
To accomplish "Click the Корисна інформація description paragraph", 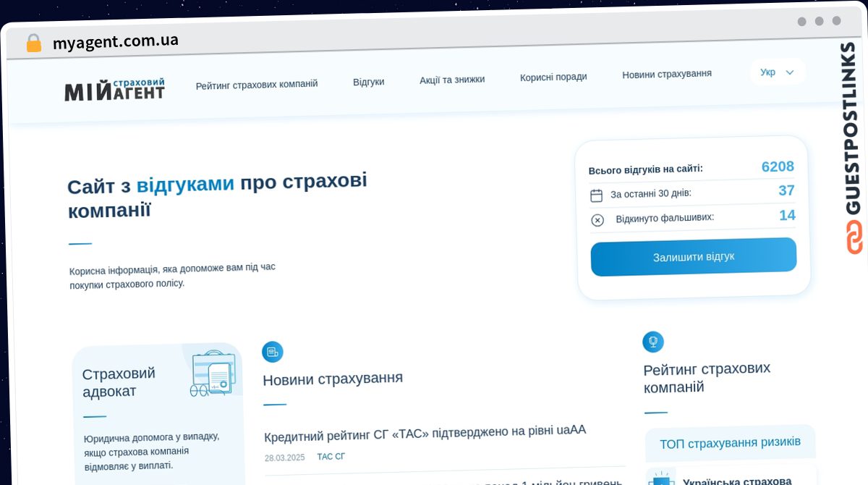I will pyautogui.click(x=172, y=275).
